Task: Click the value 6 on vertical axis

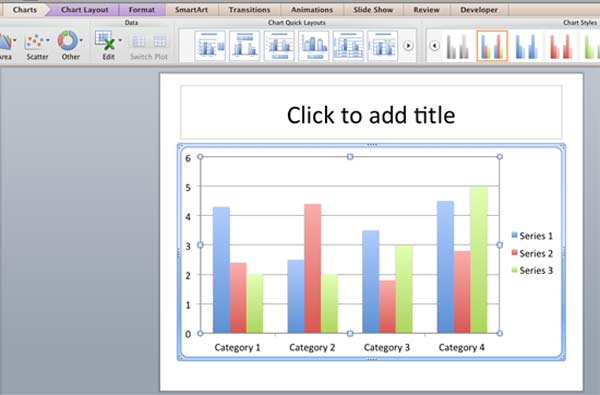Action: tap(188, 158)
